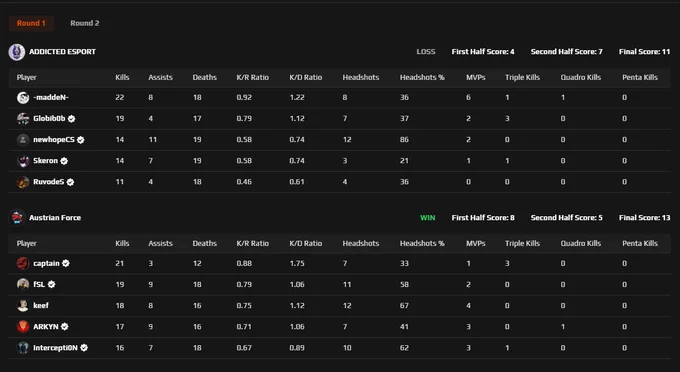The width and height of the screenshot is (680, 372).
Task: Select -maddeN- K/D ratio value 1.22
Action: [x=297, y=98]
